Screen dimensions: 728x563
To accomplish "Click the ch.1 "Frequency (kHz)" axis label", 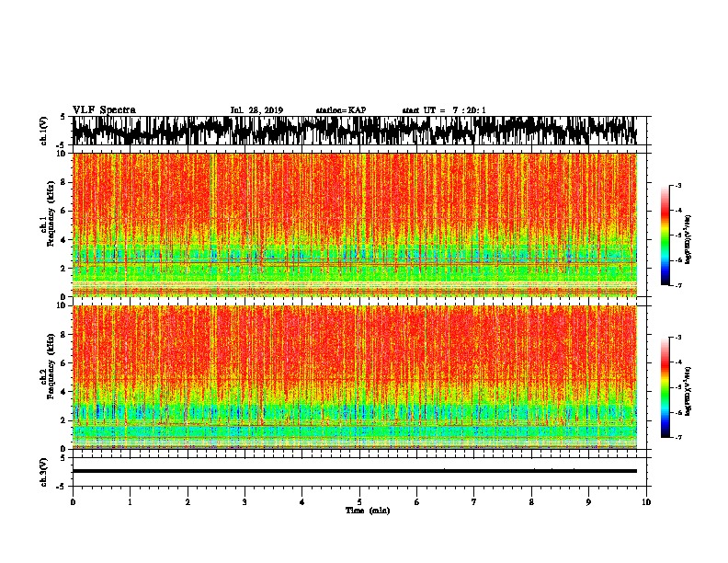I will (51, 213).
